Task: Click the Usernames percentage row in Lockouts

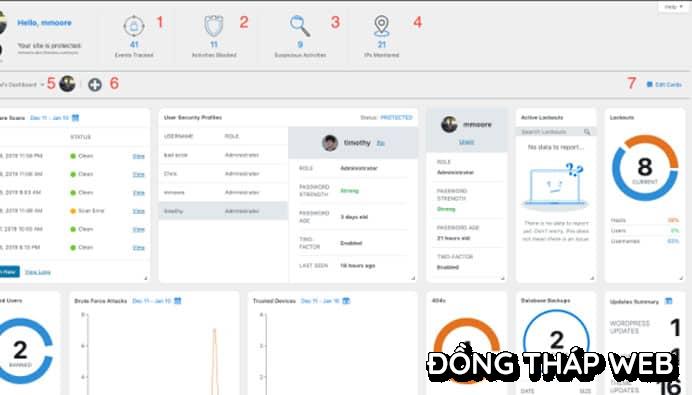Action: 645,241
